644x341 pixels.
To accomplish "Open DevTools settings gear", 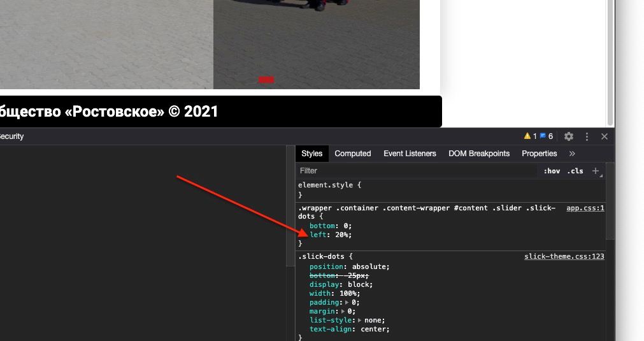I will [569, 136].
